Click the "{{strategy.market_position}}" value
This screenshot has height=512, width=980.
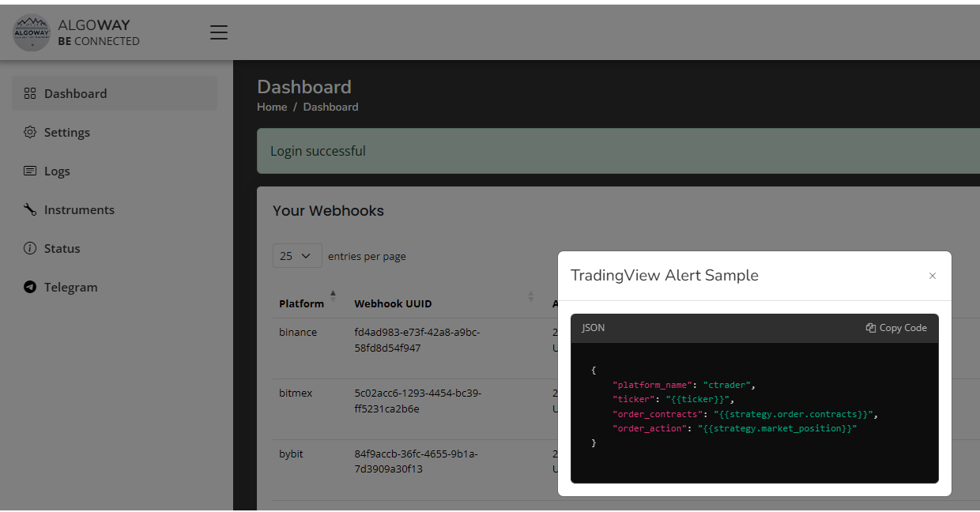(777, 428)
